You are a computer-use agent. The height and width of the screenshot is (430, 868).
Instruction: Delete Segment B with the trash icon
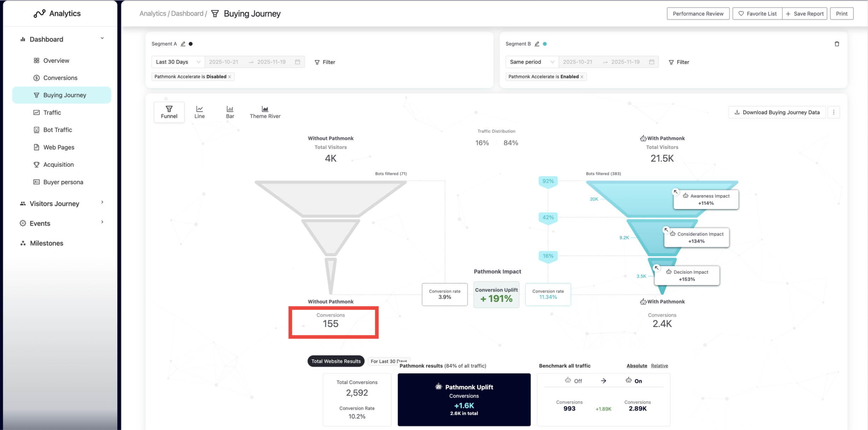pyautogui.click(x=837, y=44)
